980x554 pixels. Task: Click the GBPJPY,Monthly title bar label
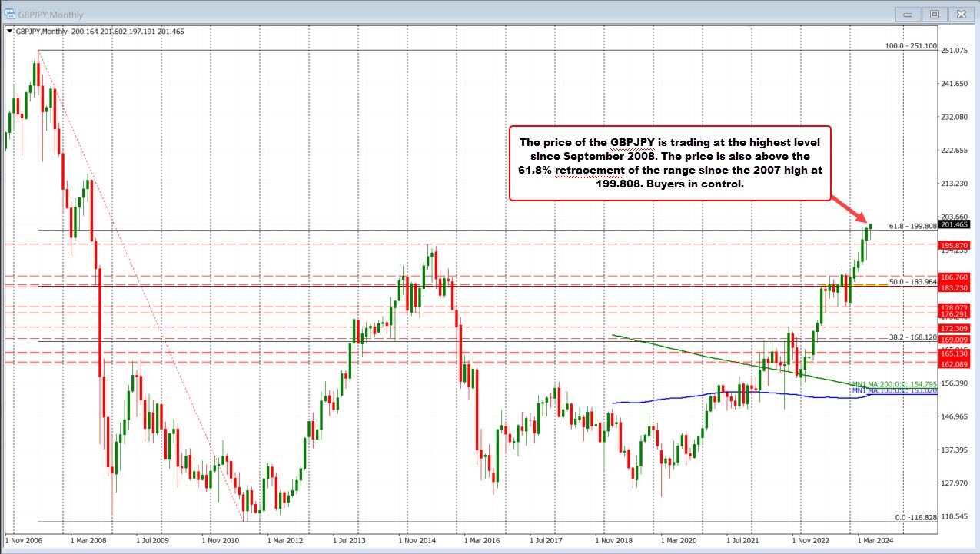[x=51, y=14]
